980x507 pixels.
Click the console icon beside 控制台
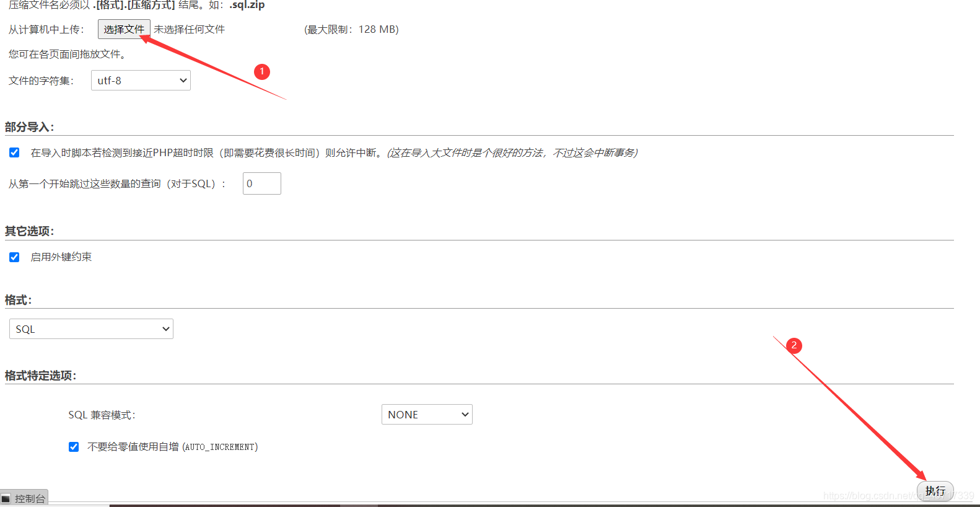tap(6, 499)
